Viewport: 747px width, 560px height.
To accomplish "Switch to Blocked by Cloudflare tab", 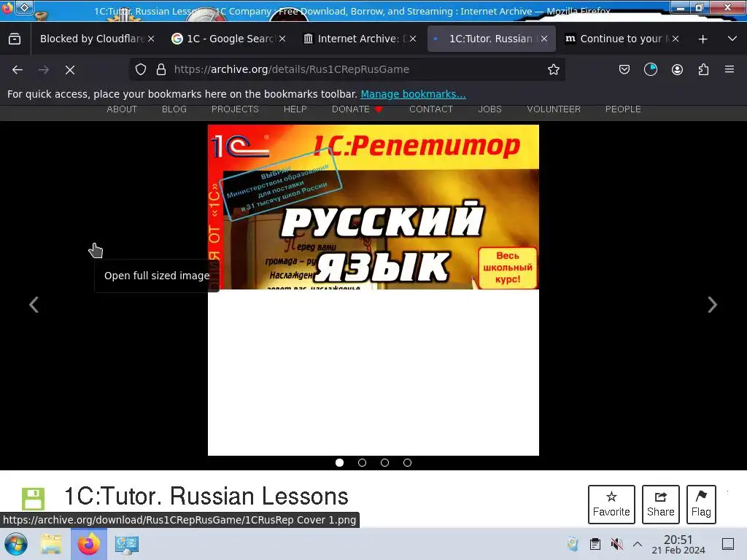I will (x=93, y=39).
